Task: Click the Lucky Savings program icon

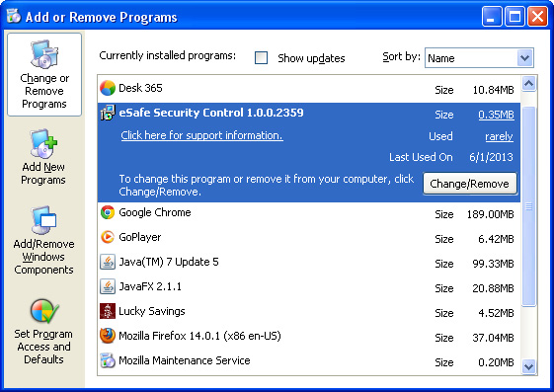Action: point(108,311)
